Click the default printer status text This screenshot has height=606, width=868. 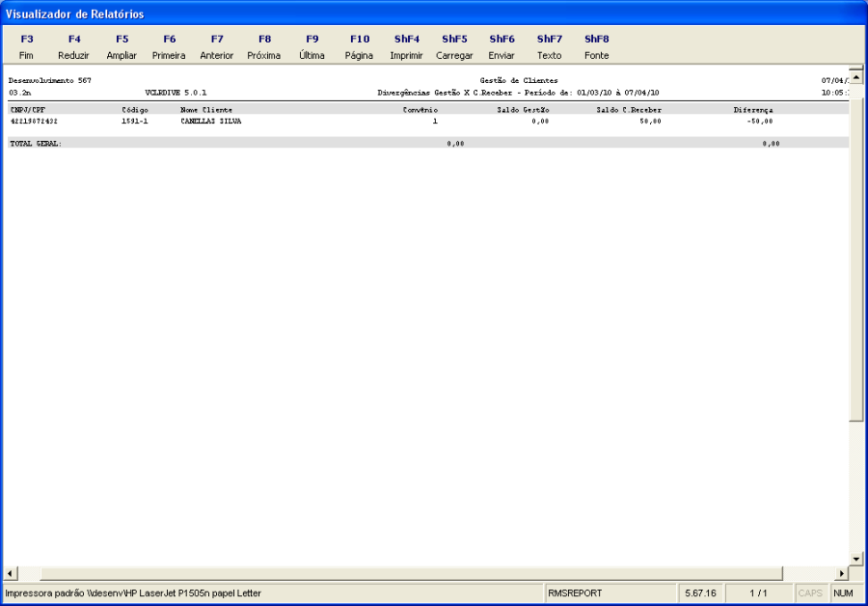point(133,593)
